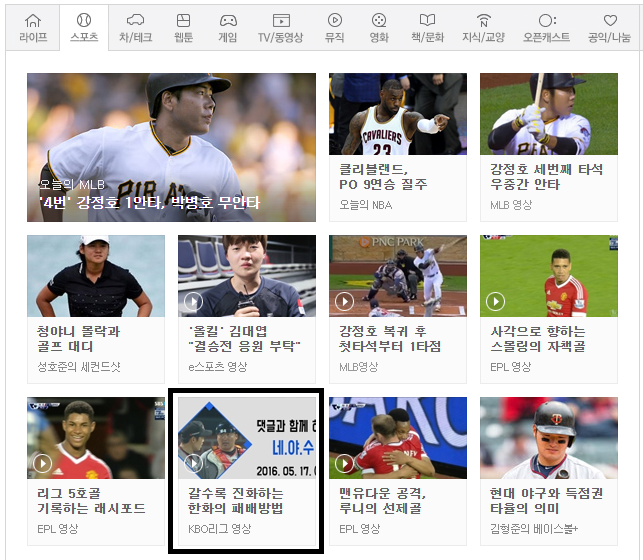643x560 pixels.
Task: Open the 지식/교양 tab
Action: [483, 28]
